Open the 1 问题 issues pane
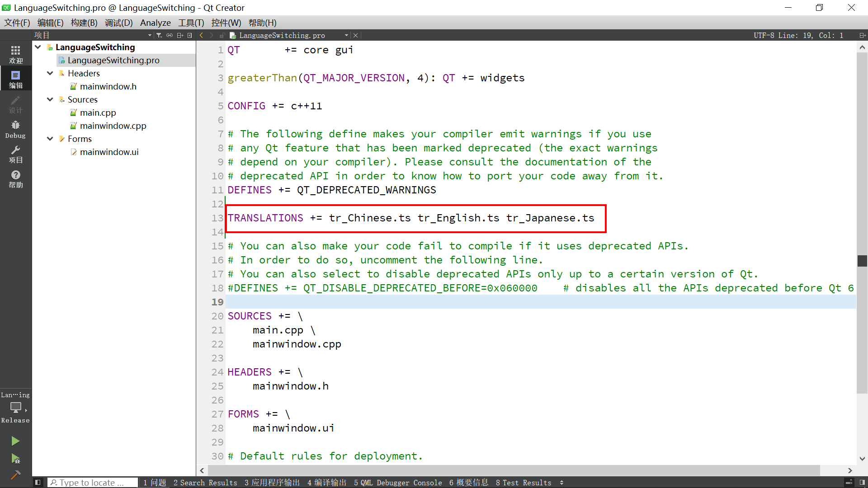 coord(155,483)
